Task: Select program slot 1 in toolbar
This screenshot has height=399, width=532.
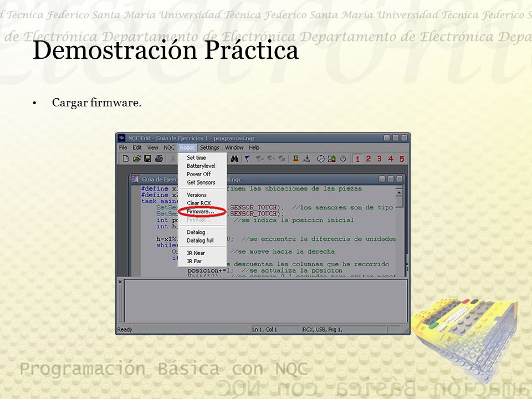Action: (357, 159)
